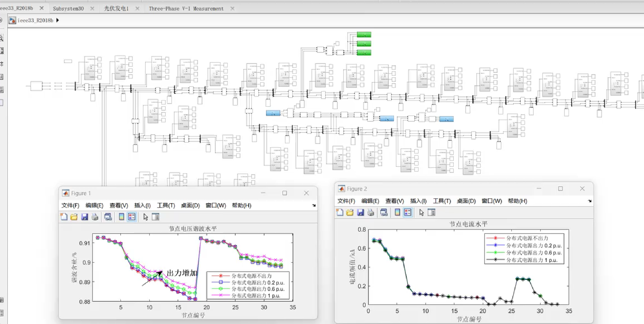Switch to Subsystem30 tab
This screenshot has height=324, width=644.
click(x=68, y=8)
